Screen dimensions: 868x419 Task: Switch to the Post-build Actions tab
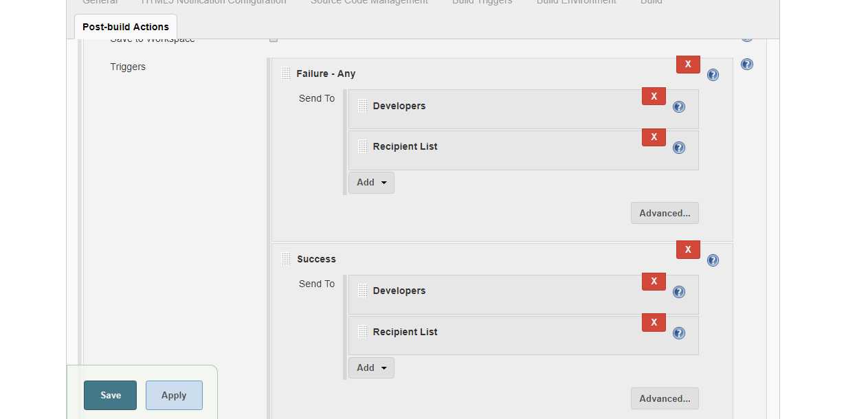coord(126,27)
